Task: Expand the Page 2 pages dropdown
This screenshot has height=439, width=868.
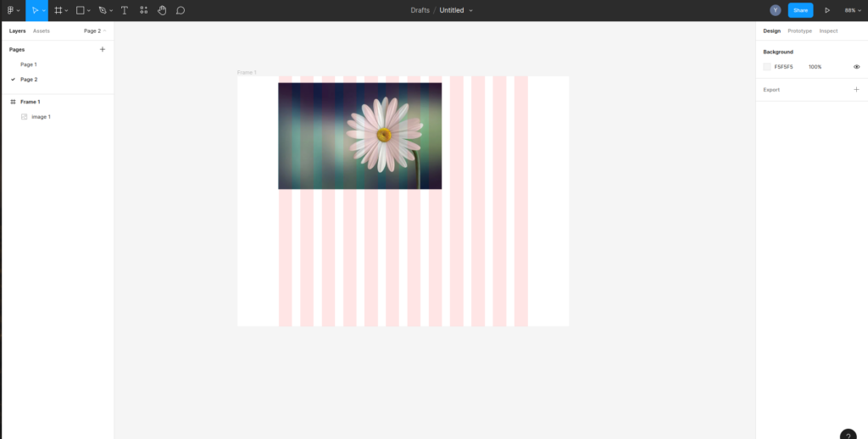Action: click(95, 31)
